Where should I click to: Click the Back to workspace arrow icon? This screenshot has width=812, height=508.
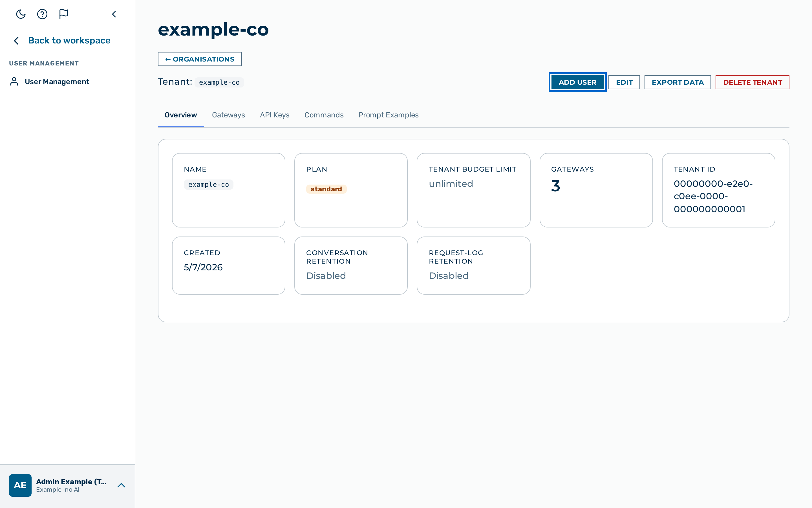(x=16, y=41)
